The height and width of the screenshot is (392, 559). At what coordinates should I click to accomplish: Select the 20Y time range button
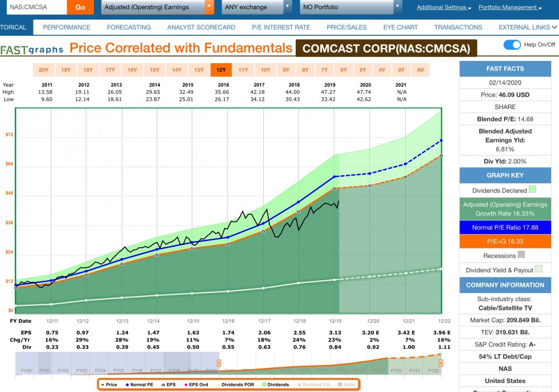pos(44,70)
